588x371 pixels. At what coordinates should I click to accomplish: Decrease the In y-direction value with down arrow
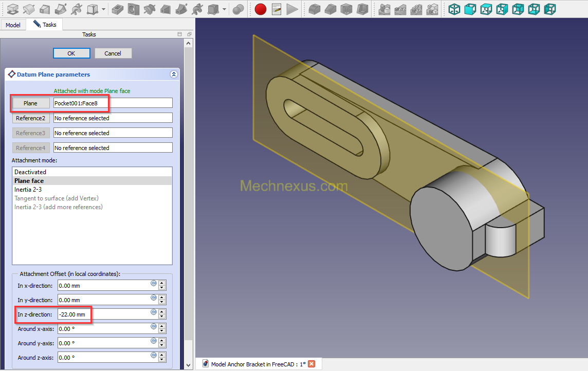point(162,303)
